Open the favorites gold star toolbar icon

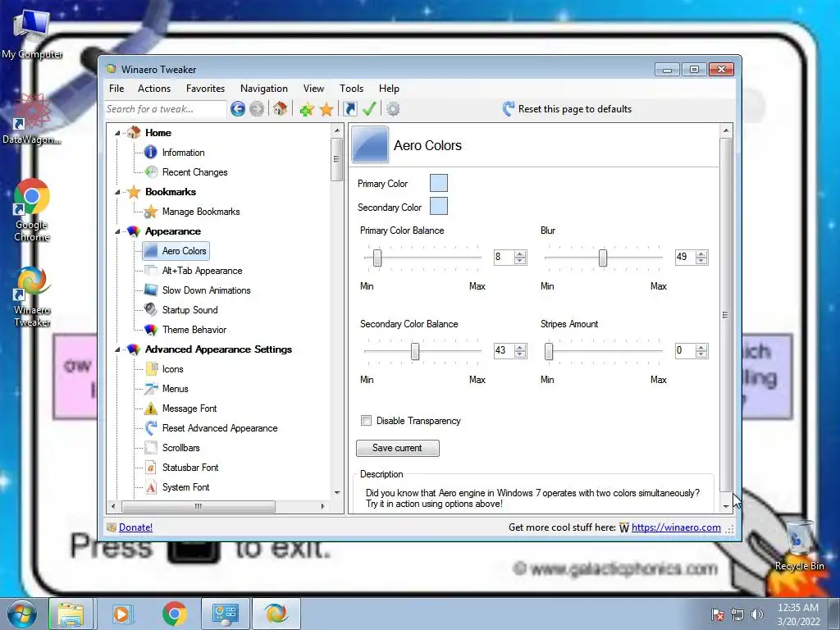(x=326, y=109)
